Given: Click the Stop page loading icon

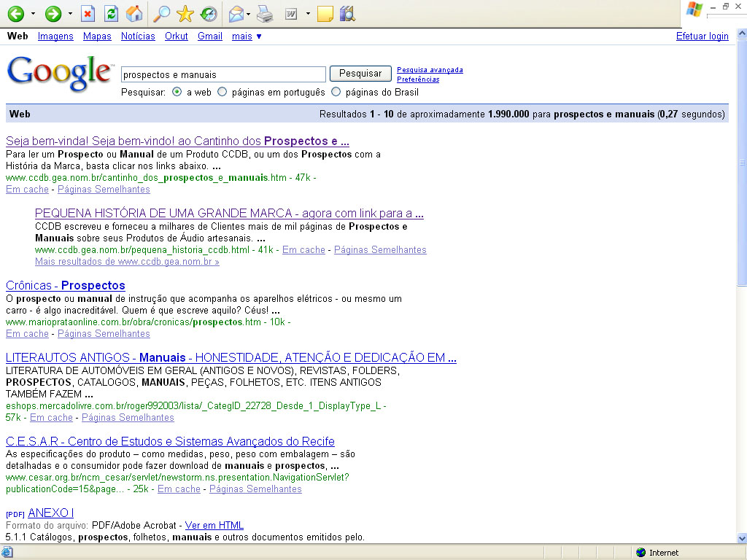Looking at the screenshot, I should (88, 13).
